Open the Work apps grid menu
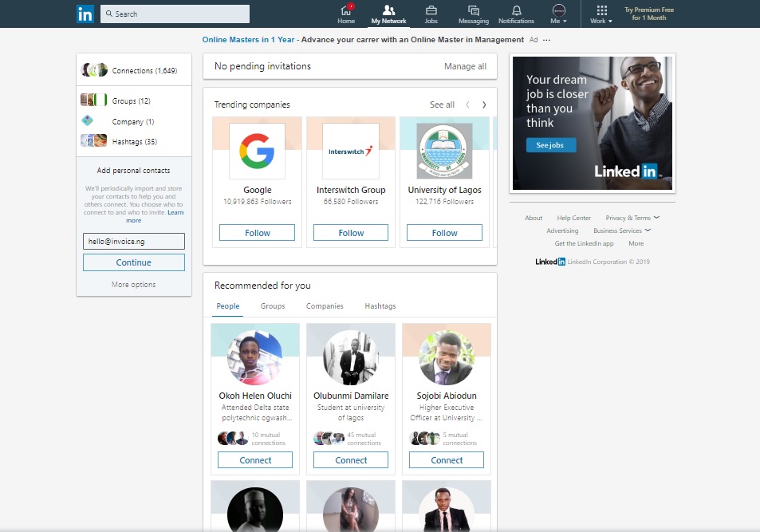The image size is (760, 532). (601, 14)
